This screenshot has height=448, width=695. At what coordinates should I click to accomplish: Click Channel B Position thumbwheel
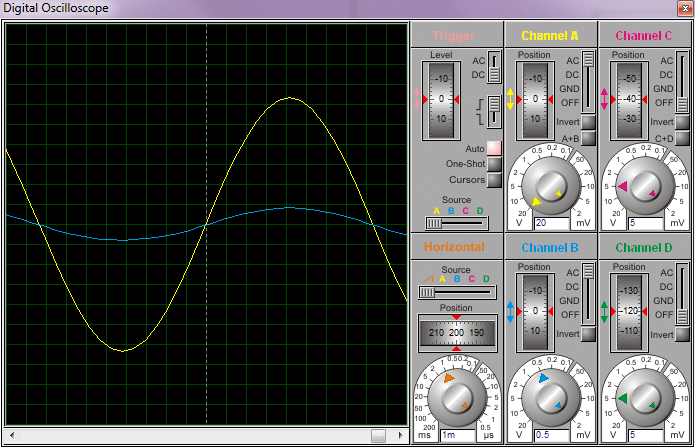pyautogui.click(x=535, y=312)
